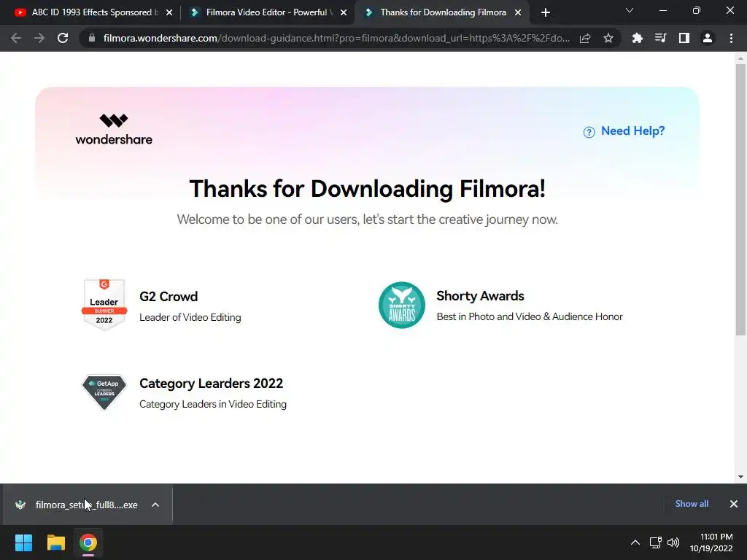Viewport: 747px width, 560px height.
Task: Open the Chrome extensions puzzle icon
Action: tap(637, 38)
